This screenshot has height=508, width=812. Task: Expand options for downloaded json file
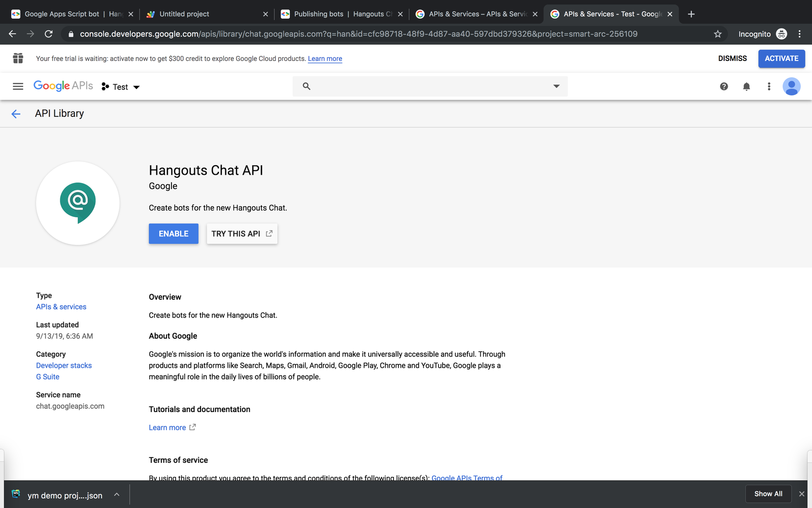pos(117,495)
